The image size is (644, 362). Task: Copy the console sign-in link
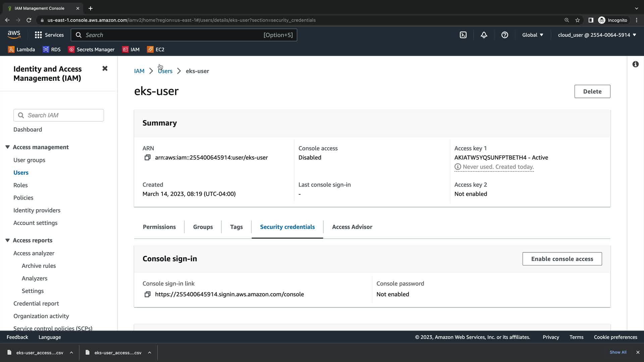tap(147, 294)
